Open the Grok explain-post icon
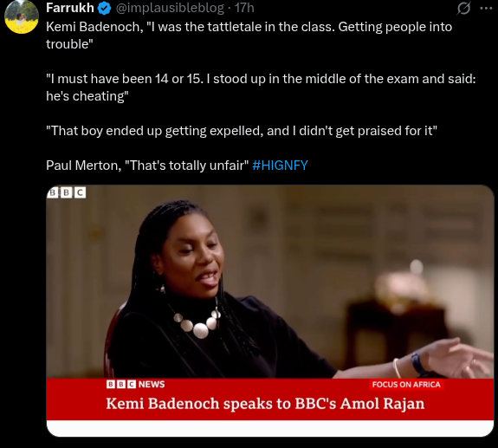 (463, 9)
